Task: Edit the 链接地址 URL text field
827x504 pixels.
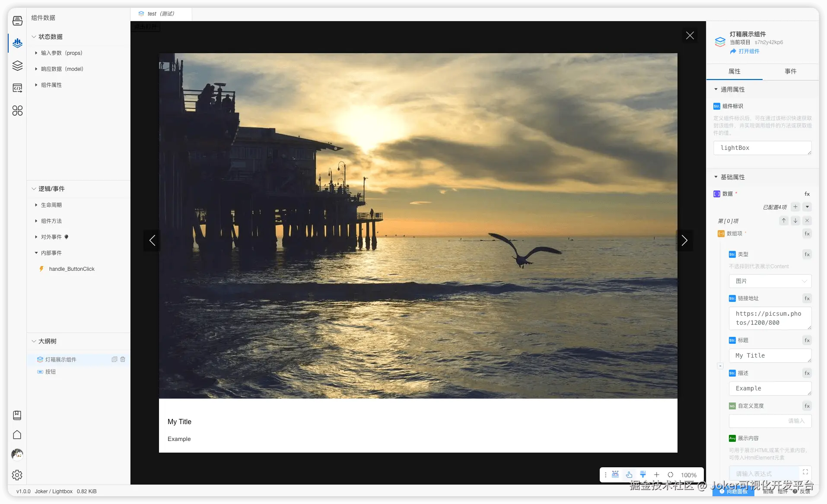Action: [x=770, y=318]
